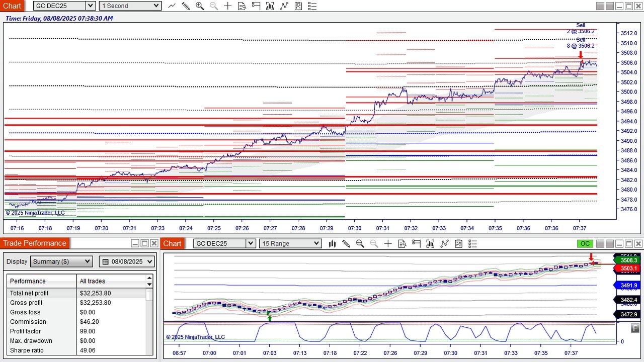
Task: Open the Display Summary ($) dropdown
Action: 61,261
